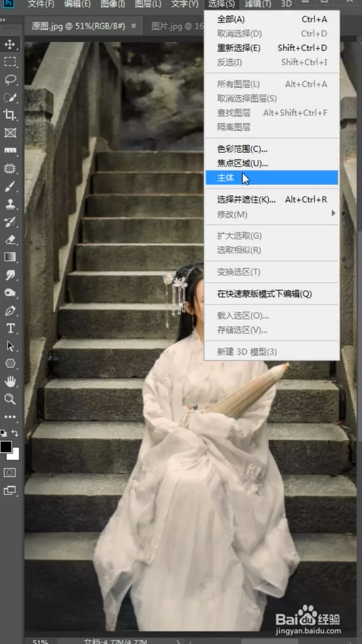Select the Quick Selection tool
The image size is (362, 644).
point(10,97)
